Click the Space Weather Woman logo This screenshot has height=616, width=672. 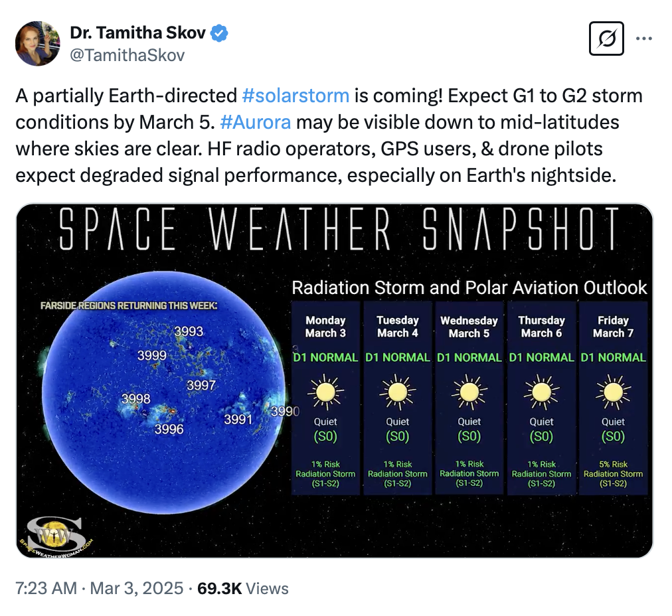[x=56, y=531]
